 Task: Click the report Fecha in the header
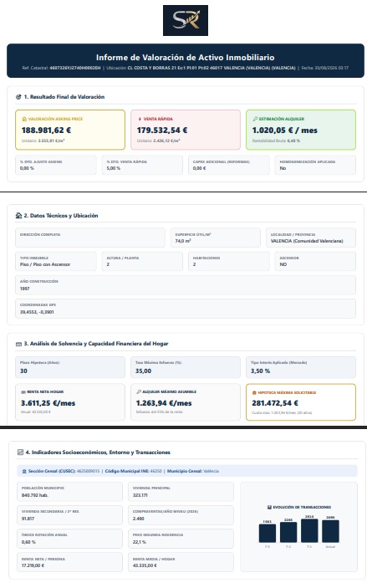[325, 68]
